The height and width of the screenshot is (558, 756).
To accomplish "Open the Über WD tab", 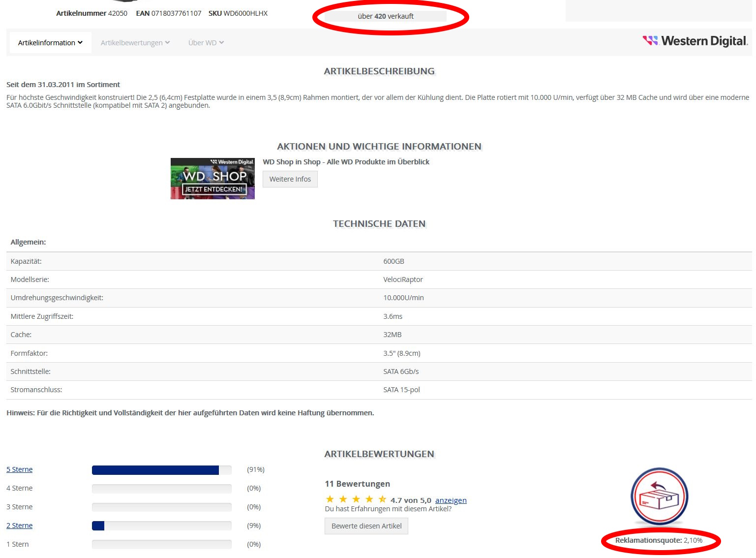I will (x=206, y=43).
